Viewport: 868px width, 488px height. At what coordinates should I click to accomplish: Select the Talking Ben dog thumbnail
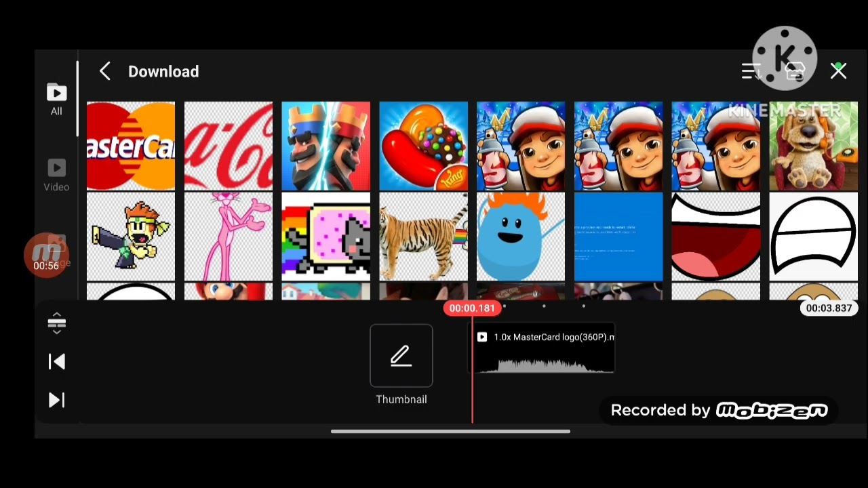pyautogui.click(x=814, y=146)
